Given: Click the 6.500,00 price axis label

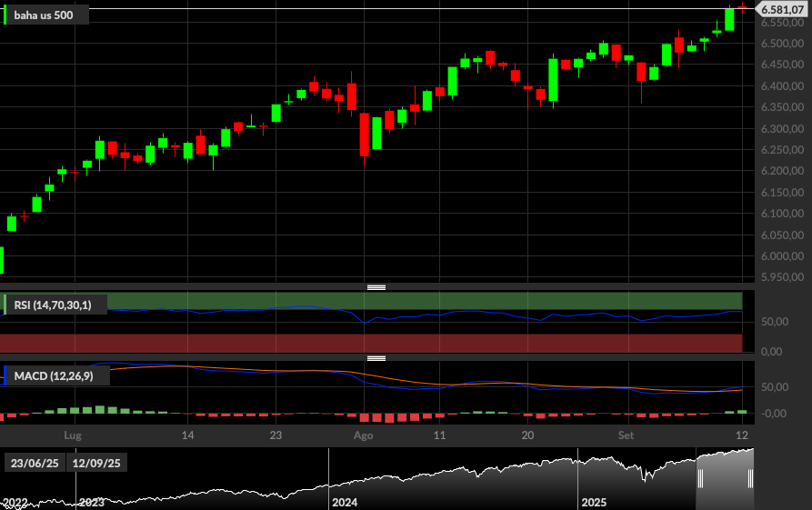Looking at the screenshot, I should [x=782, y=44].
